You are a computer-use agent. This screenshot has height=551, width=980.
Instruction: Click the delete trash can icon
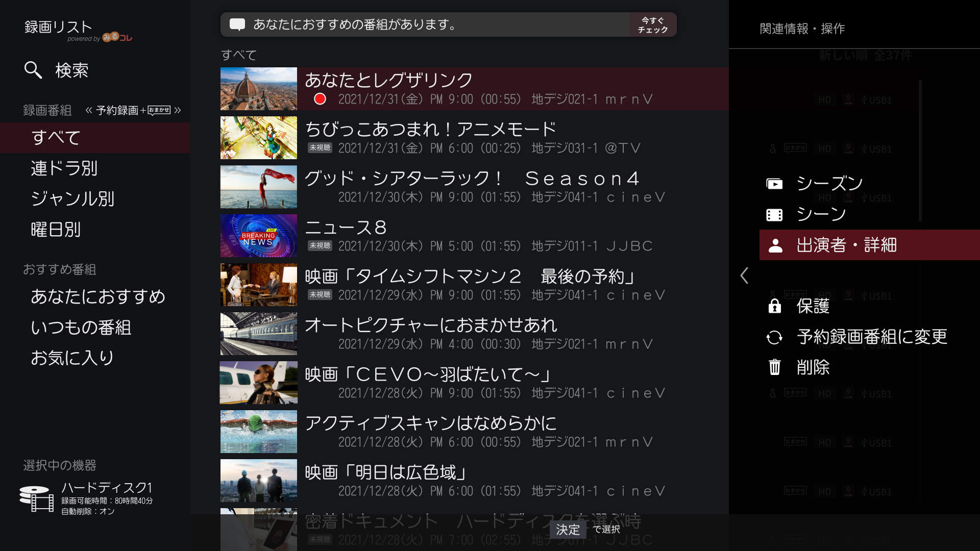774,367
